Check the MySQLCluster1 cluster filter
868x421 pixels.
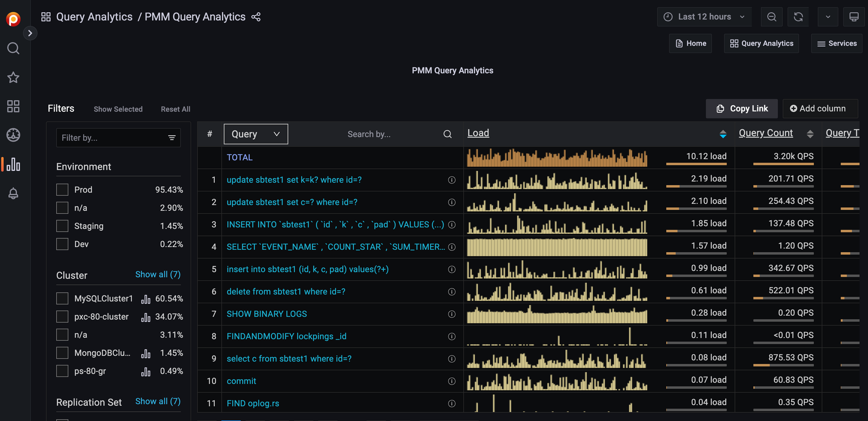(62, 298)
